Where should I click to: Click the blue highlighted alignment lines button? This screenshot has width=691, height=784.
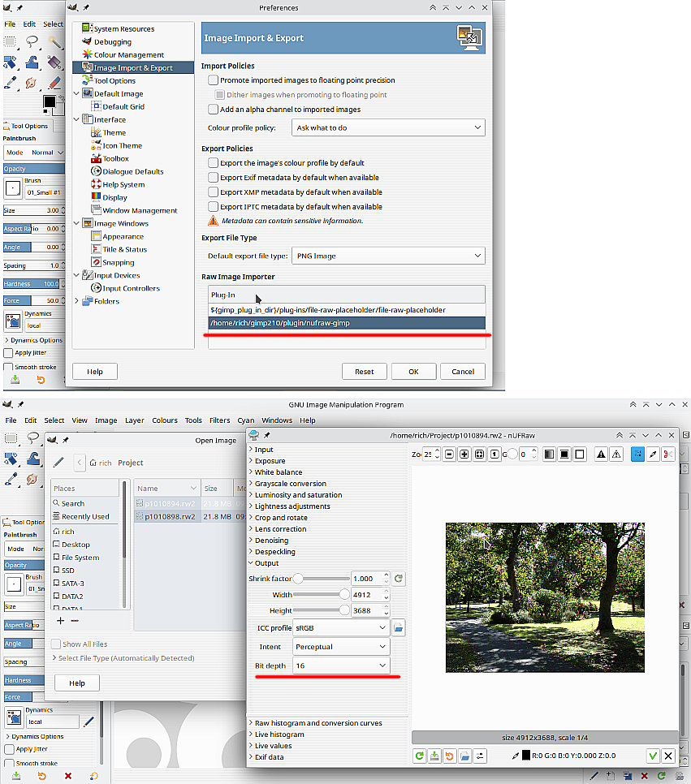click(x=637, y=454)
